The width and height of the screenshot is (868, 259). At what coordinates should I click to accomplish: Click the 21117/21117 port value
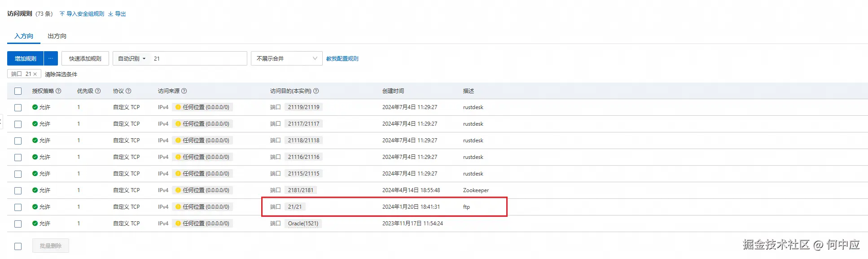point(304,124)
